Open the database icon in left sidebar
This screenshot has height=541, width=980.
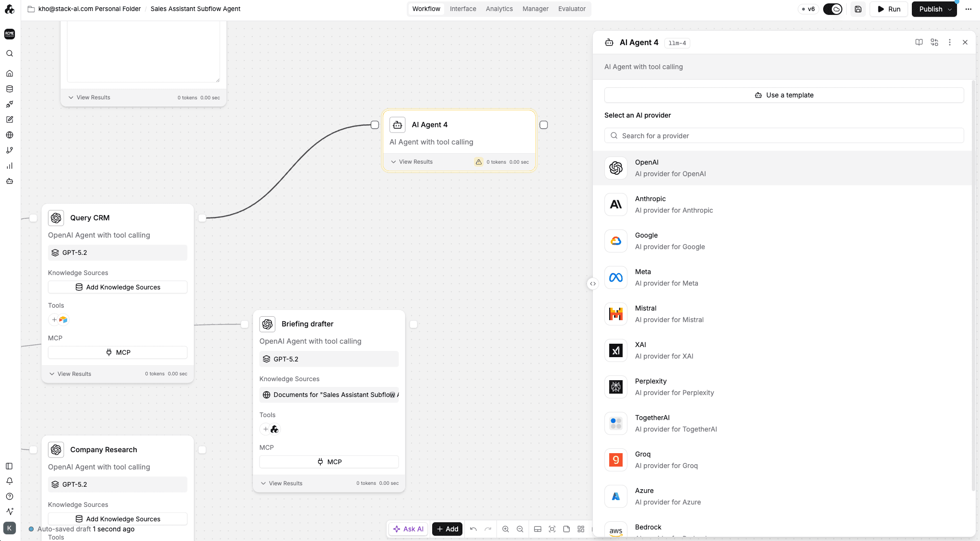pos(10,89)
